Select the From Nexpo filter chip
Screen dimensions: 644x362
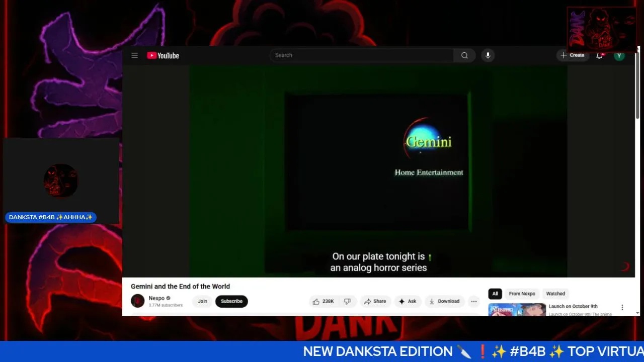click(522, 294)
